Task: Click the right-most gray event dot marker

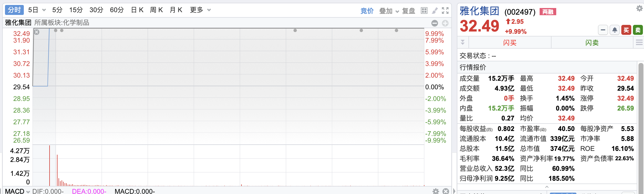Action: pos(396,30)
